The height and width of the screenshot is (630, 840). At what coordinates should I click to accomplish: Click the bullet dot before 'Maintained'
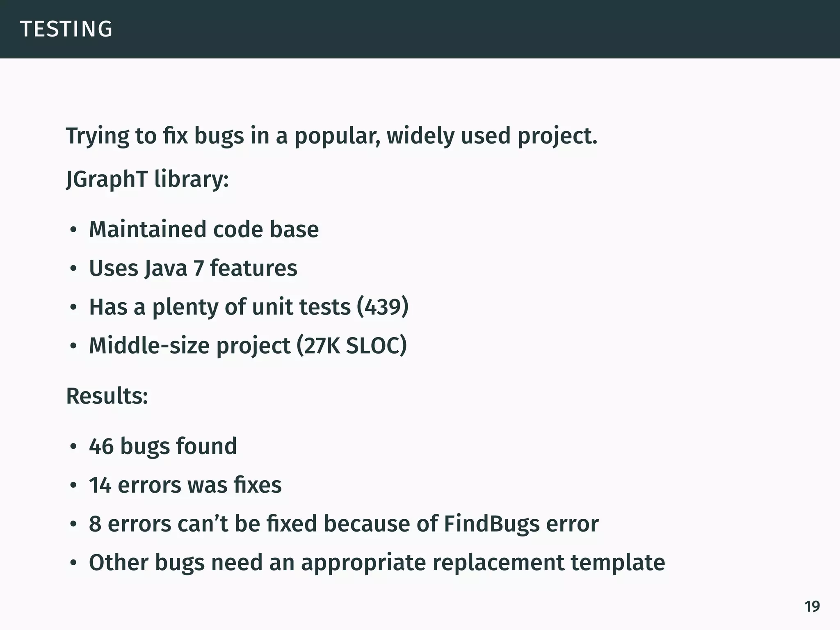(73, 231)
